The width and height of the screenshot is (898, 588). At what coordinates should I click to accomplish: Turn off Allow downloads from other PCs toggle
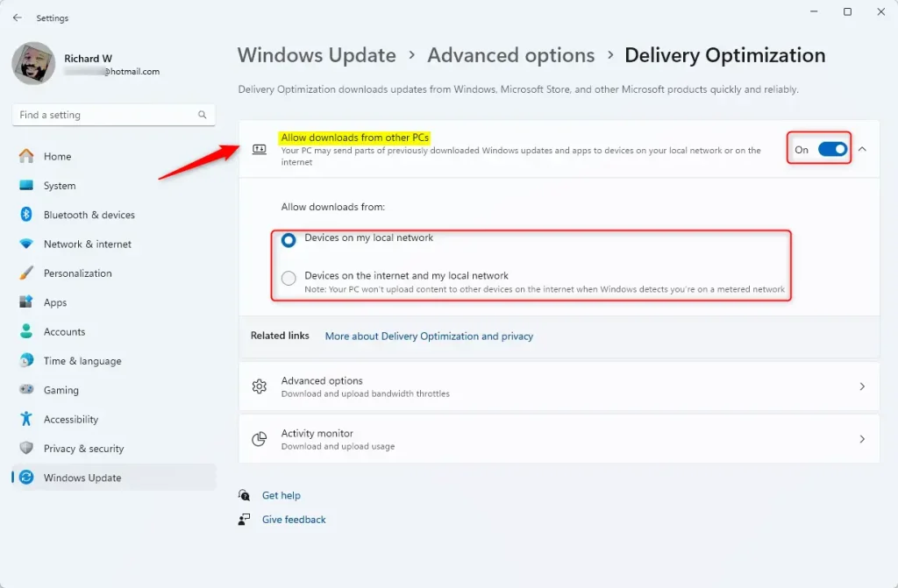pyautogui.click(x=832, y=150)
